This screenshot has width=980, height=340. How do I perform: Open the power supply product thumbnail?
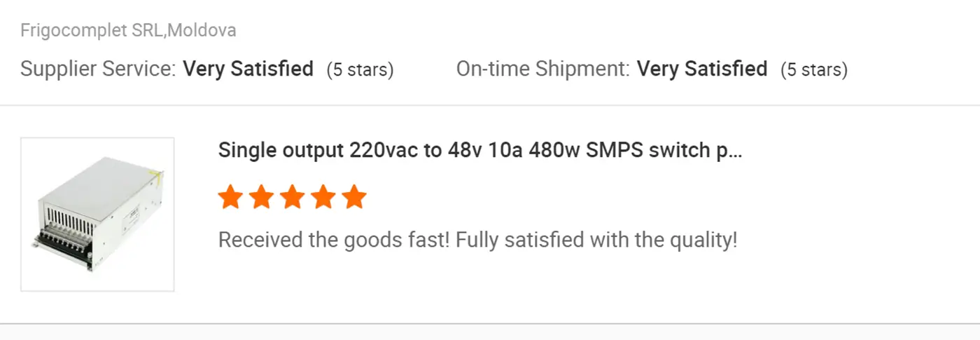coord(97,215)
